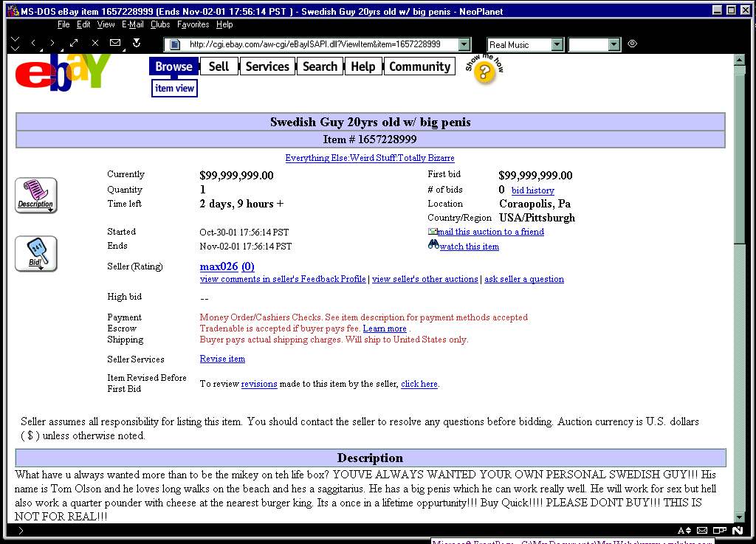The image size is (756, 544).
Task: Click the Revise item link
Action: point(222,359)
